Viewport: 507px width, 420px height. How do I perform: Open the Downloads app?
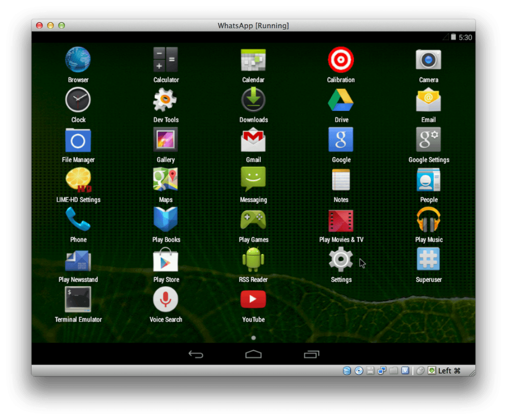pyautogui.click(x=253, y=100)
